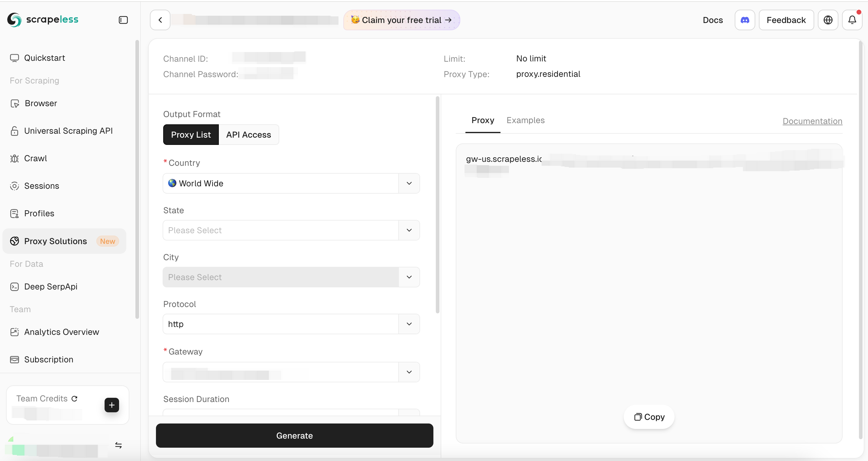Collapse the left sidebar

(x=123, y=20)
